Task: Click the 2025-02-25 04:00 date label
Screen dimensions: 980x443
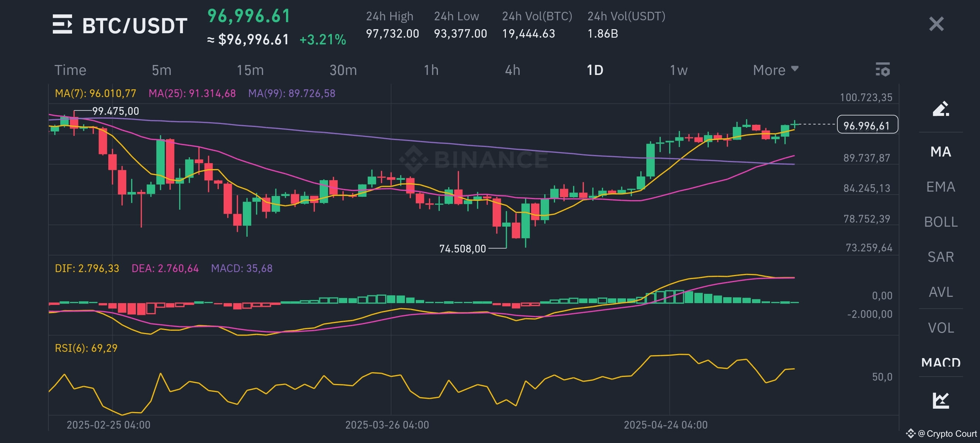Action: (108, 425)
